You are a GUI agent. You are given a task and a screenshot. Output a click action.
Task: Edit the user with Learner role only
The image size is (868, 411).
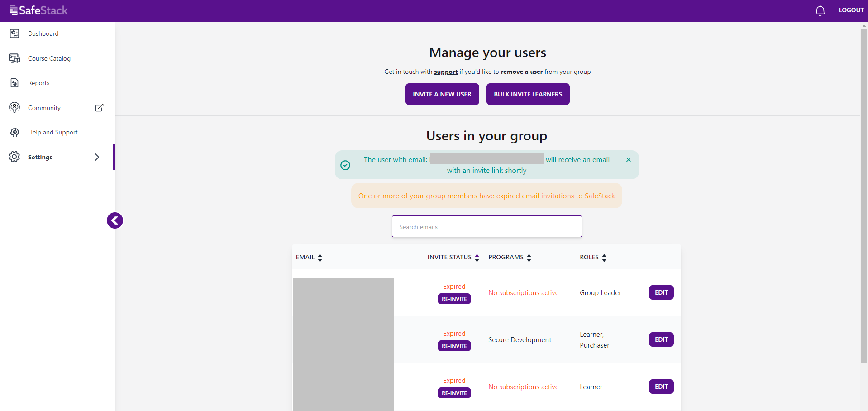(x=661, y=387)
